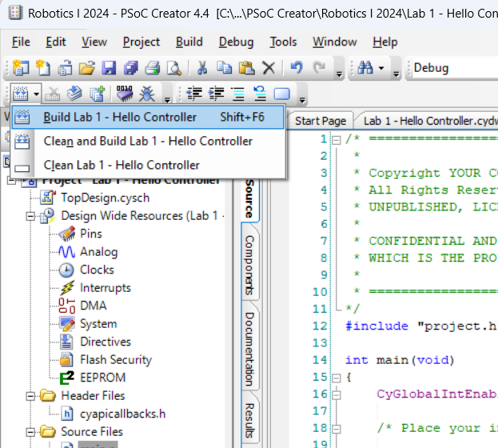Click the Copy icon
This screenshot has width=498, height=448.
[x=225, y=68]
